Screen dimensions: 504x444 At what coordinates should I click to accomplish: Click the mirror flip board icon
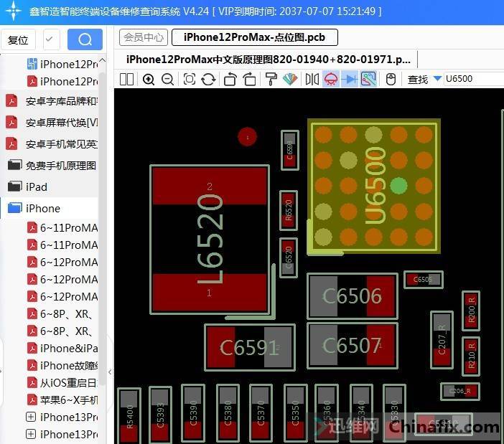[x=312, y=79]
